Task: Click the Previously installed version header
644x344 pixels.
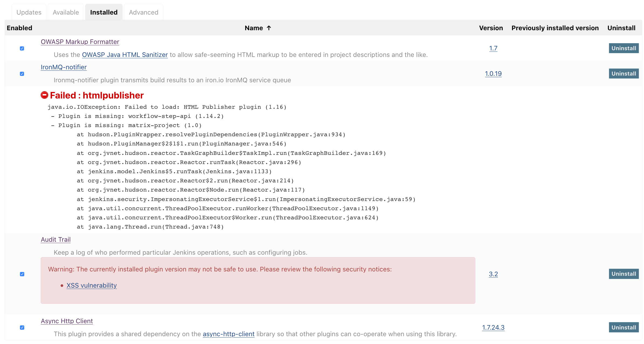Action: (x=555, y=28)
